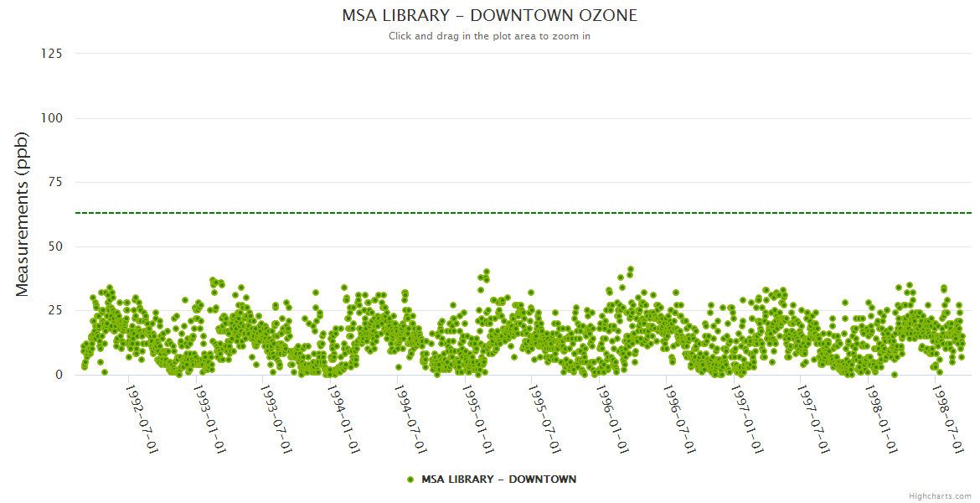The image size is (980, 503).
Task: Click the chart title MSA LIBRARY - DOWNTOWN OZONE
Action: click(x=489, y=15)
